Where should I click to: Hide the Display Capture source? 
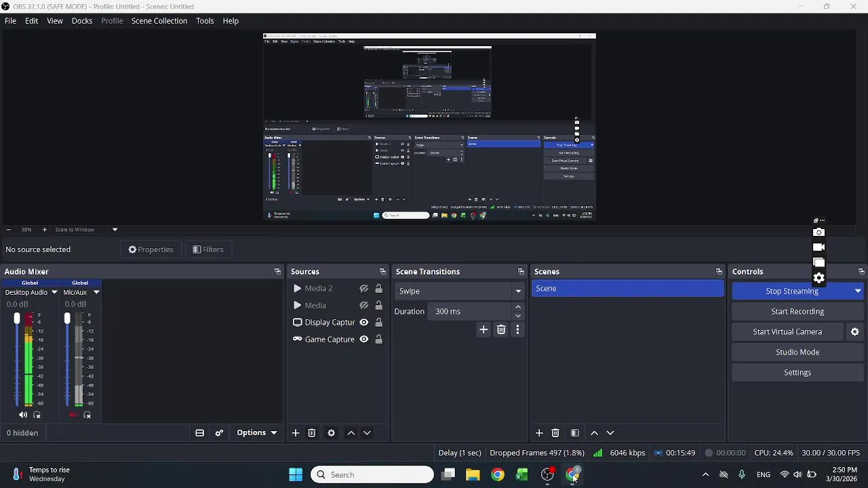pos(364,323)
